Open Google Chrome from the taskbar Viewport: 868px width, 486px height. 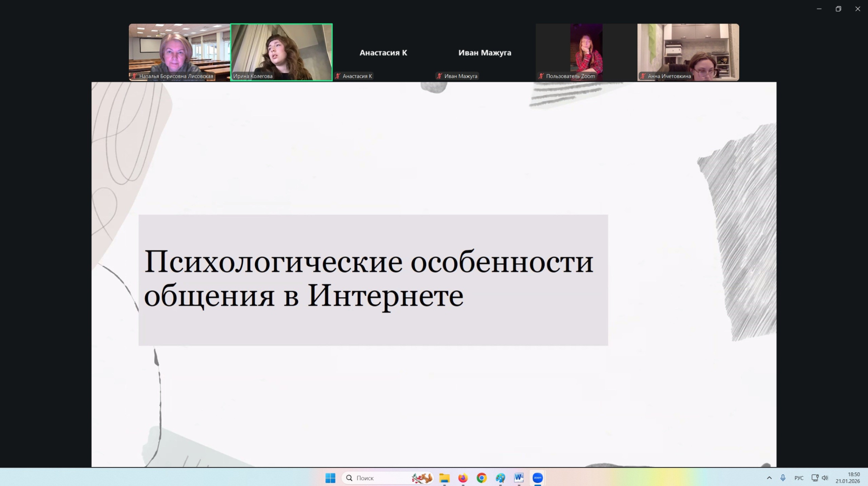pos(481,478)
